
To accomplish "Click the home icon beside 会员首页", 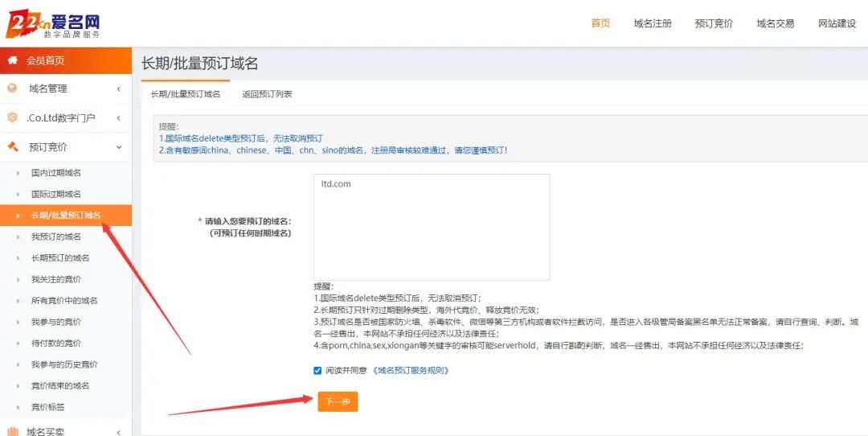I will click(12, 60).
